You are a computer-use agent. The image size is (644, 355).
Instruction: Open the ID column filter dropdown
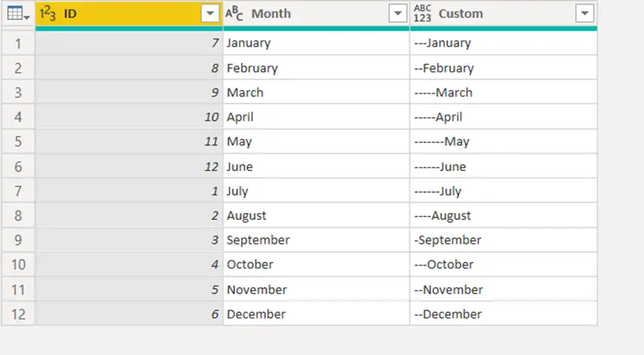(x=210, y=14)
